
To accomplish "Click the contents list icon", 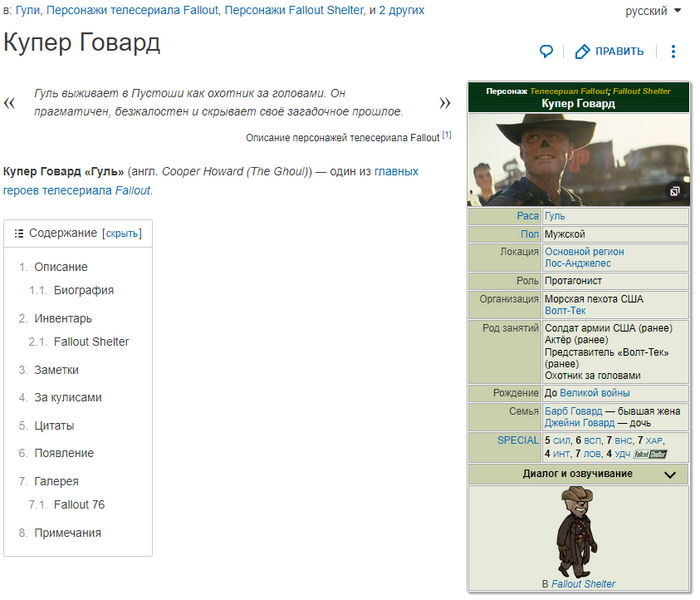I will click(19, 233).
